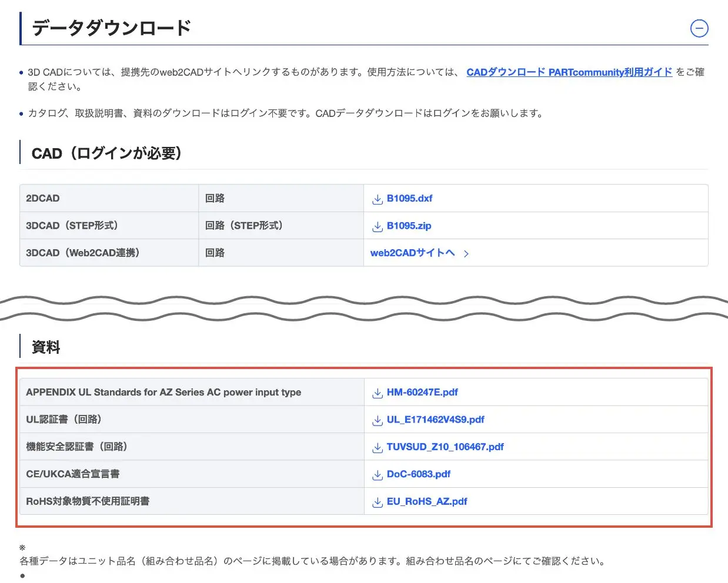Click the download icon beside B1095.zip
This screenshot has height=583, width=728.
click(x=378, y=226)
